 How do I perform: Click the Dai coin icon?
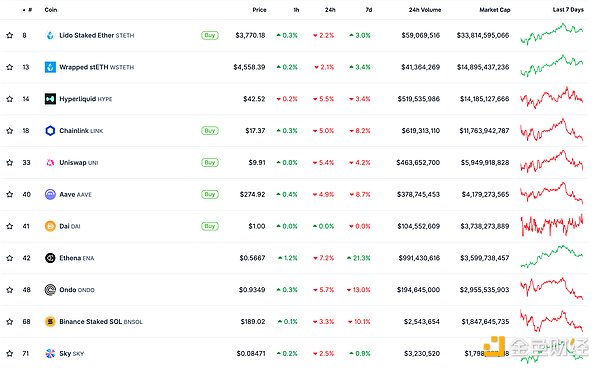pos(50,226)
